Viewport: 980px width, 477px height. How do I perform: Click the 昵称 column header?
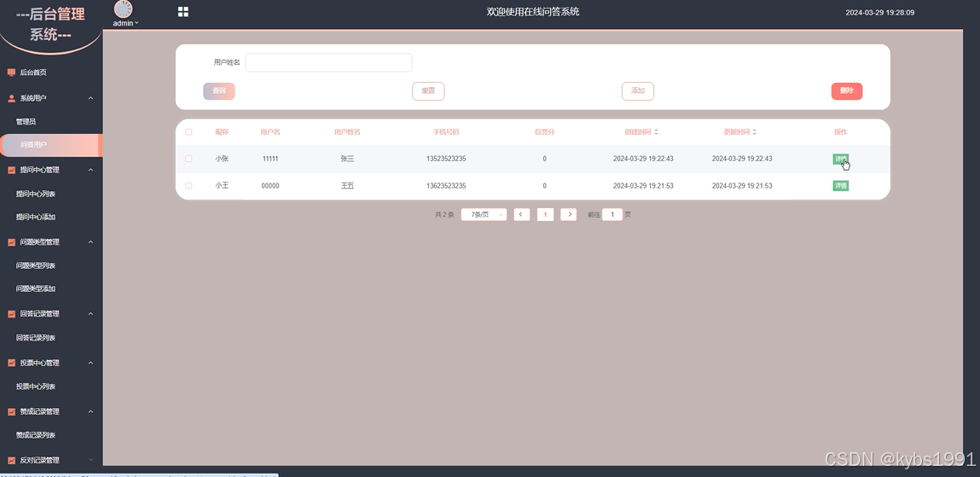[222, 132]
